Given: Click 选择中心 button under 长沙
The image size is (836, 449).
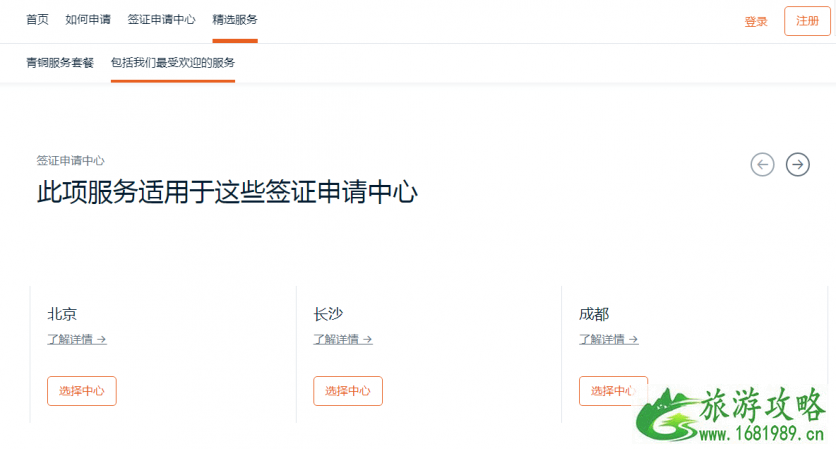Looking at the screenshot, I should 348,391.
